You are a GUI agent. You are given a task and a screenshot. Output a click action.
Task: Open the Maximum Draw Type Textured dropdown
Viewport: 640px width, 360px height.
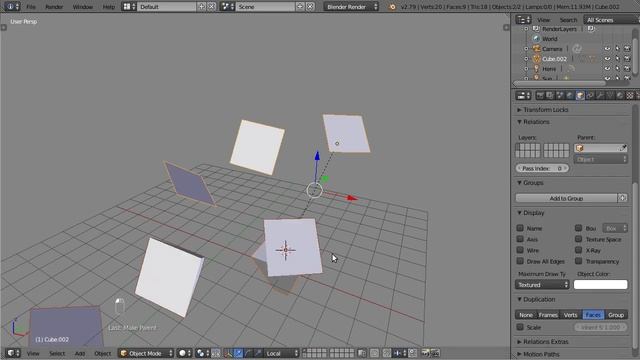(x=542, y=284)
